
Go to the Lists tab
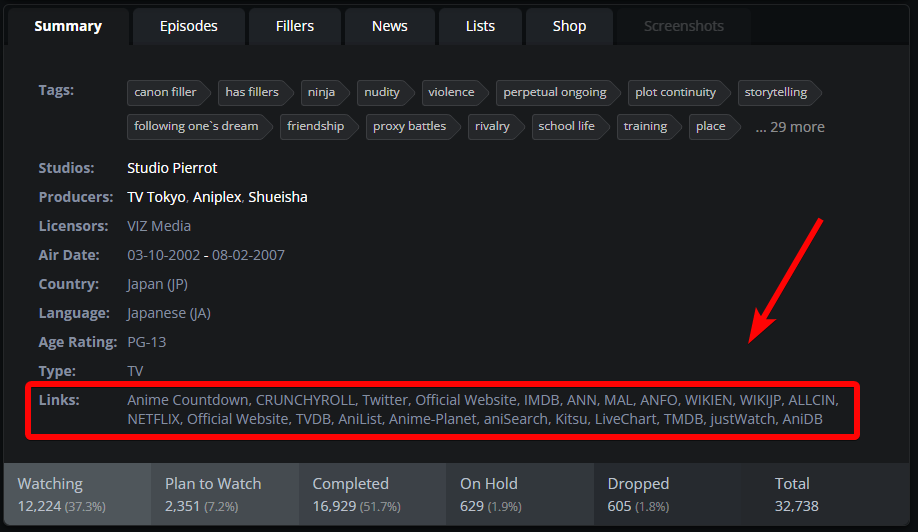tap(480, 26)
